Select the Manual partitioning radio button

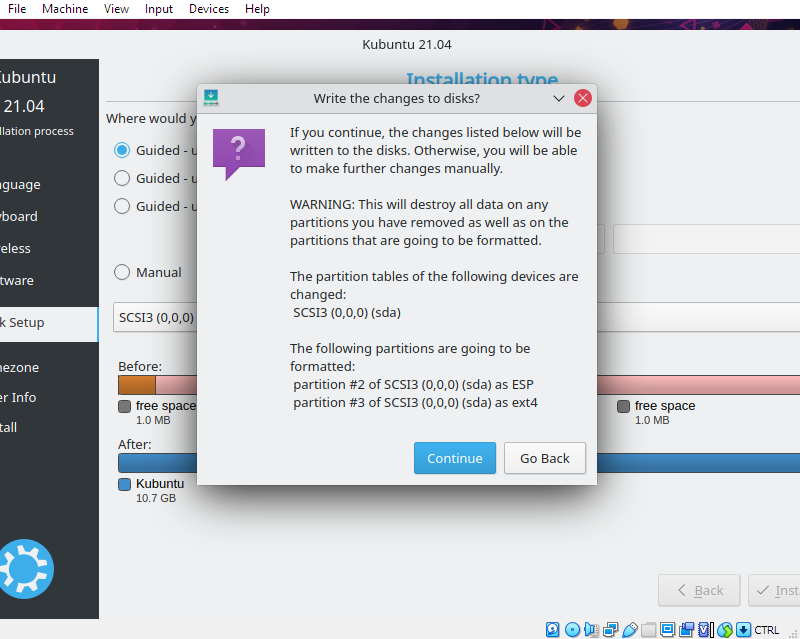click(122, 272)
